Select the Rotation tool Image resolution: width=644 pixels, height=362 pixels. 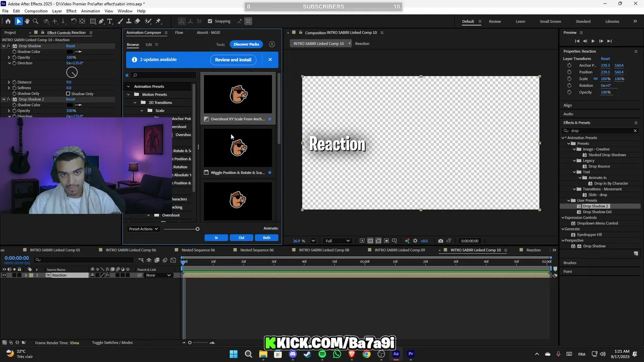click(73, 21)
